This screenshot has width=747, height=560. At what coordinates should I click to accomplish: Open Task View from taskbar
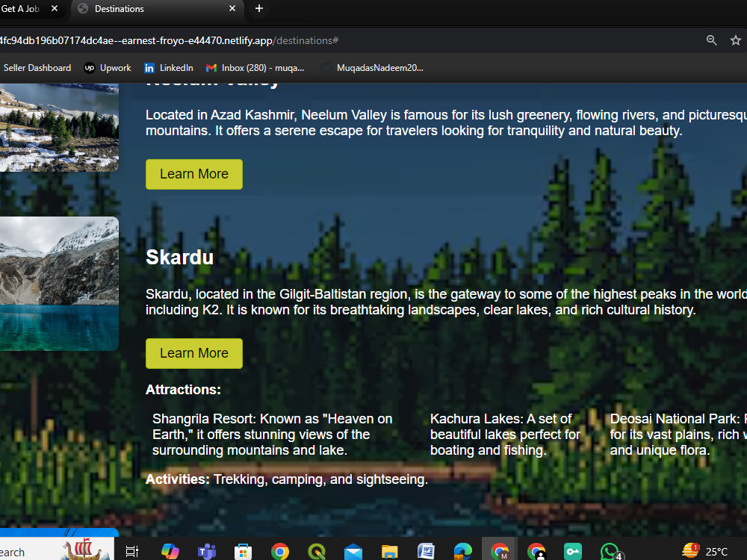point(132,552)
